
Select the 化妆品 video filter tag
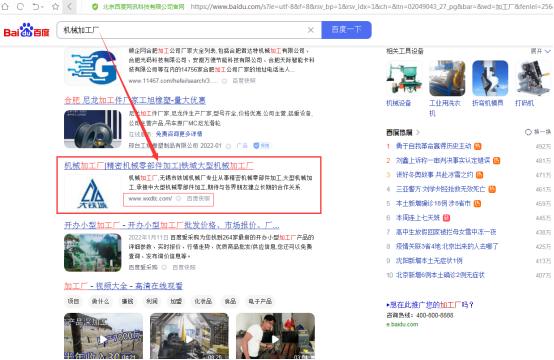click(x=203, y=301)
